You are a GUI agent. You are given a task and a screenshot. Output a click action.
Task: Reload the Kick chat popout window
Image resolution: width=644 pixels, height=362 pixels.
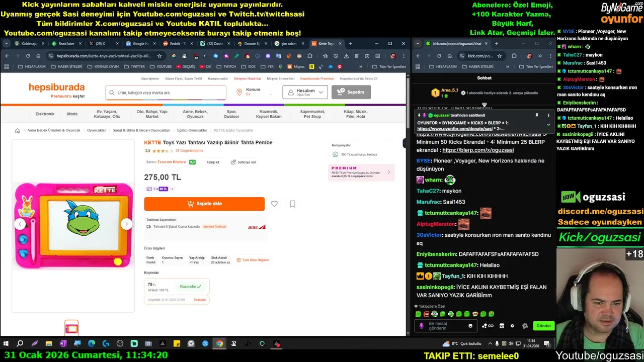[439, 56]
